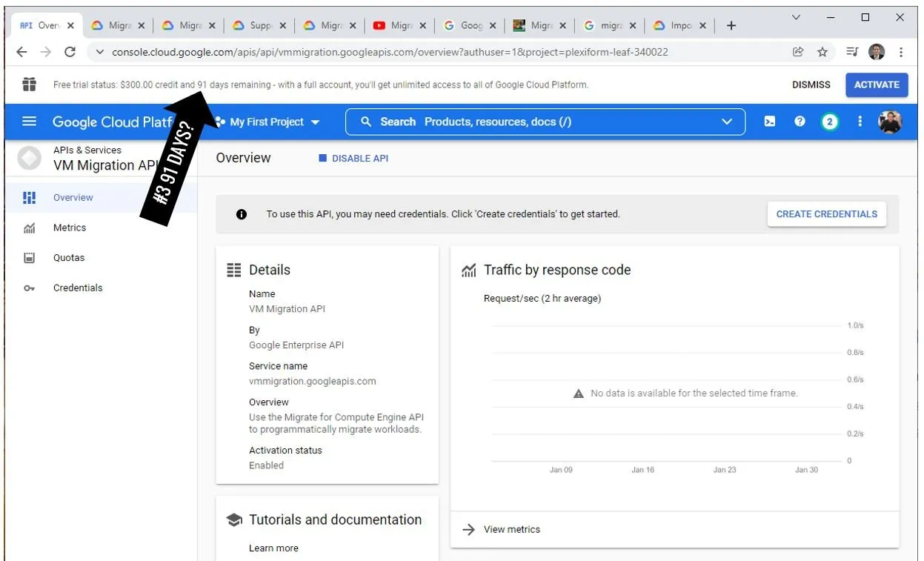Click CREATE CREDENTIALS button

pos(826,214)
